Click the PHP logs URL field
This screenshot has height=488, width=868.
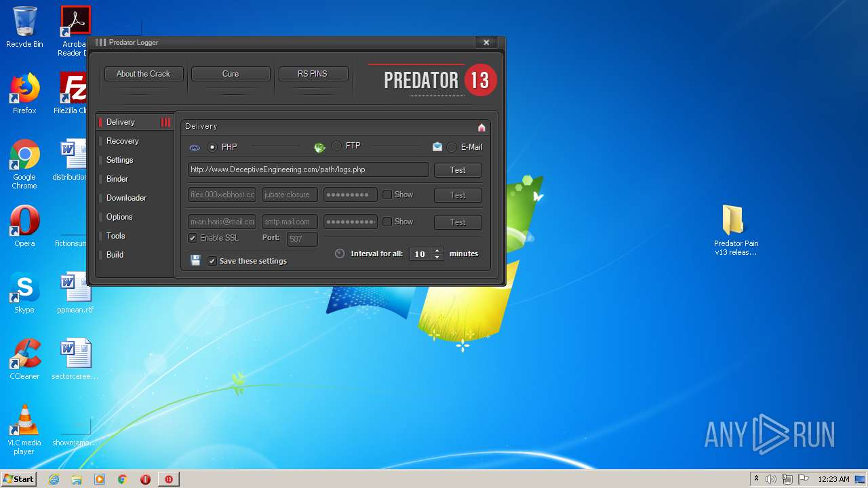coord(309,169)
